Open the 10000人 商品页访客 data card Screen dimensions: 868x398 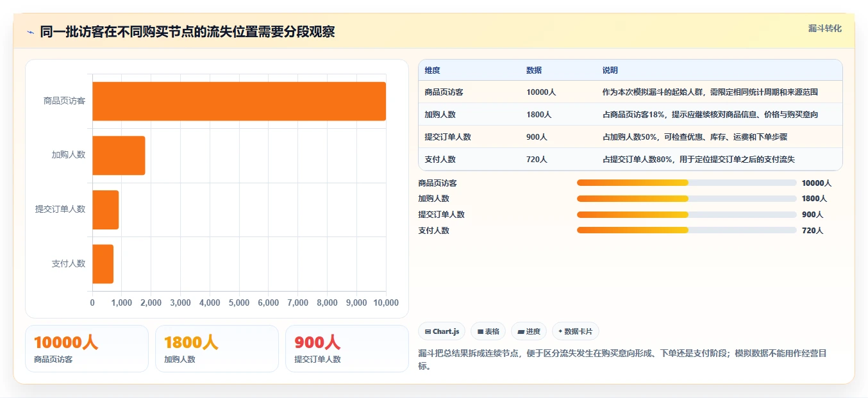click(87, 349)
